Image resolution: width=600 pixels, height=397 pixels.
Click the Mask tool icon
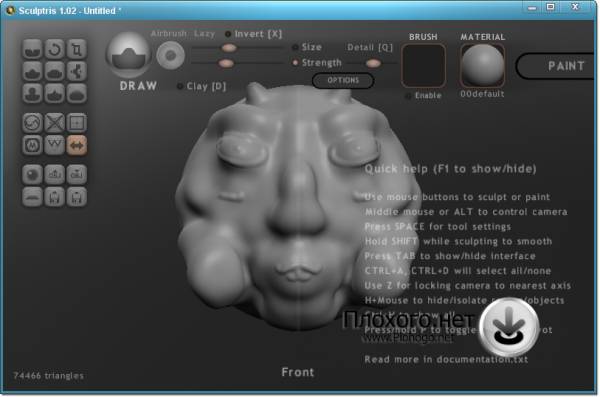(x=32, y=145)
